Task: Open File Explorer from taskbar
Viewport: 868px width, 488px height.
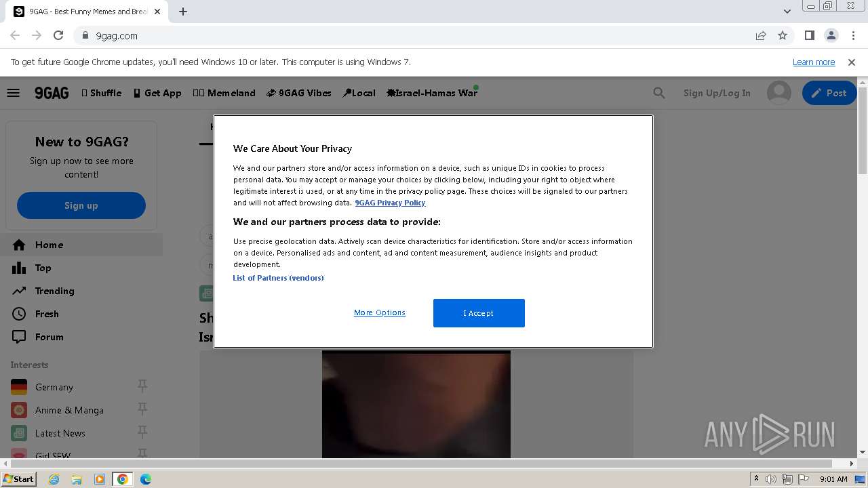Action: [77, 479]
